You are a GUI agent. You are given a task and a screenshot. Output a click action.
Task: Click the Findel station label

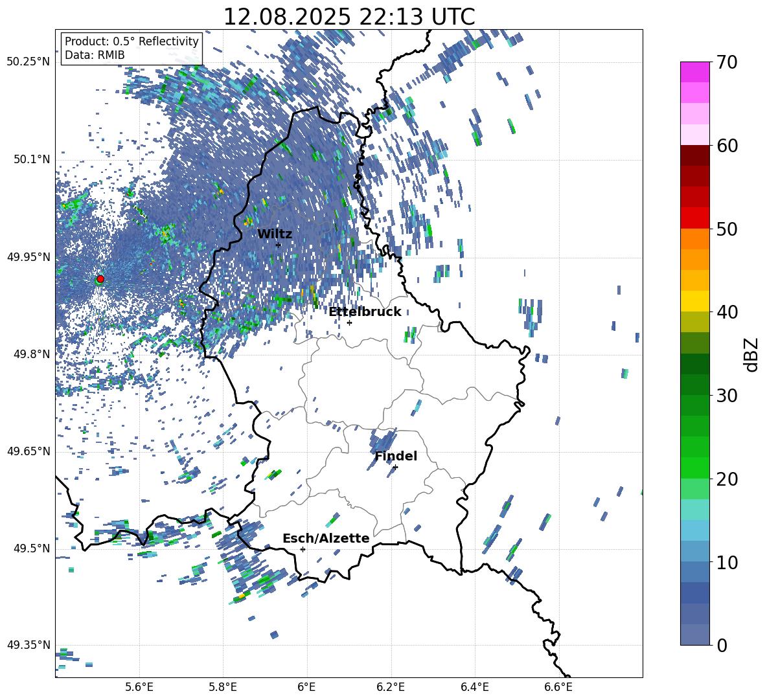pyautogui.click(x=396, y=456)
